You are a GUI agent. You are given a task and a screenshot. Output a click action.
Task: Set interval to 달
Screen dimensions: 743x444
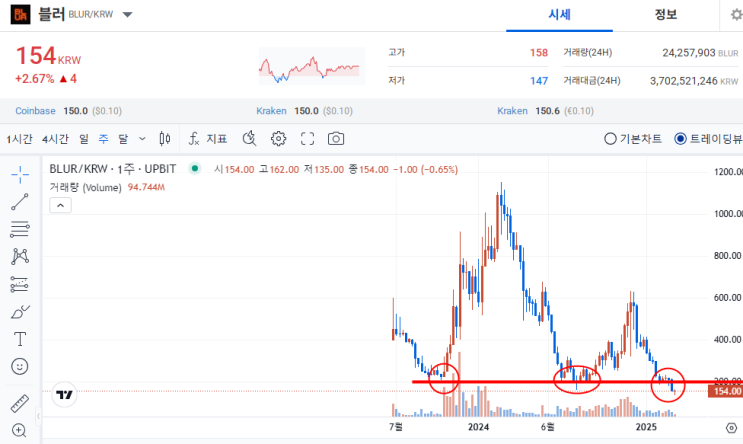click(x=123, y=139)
